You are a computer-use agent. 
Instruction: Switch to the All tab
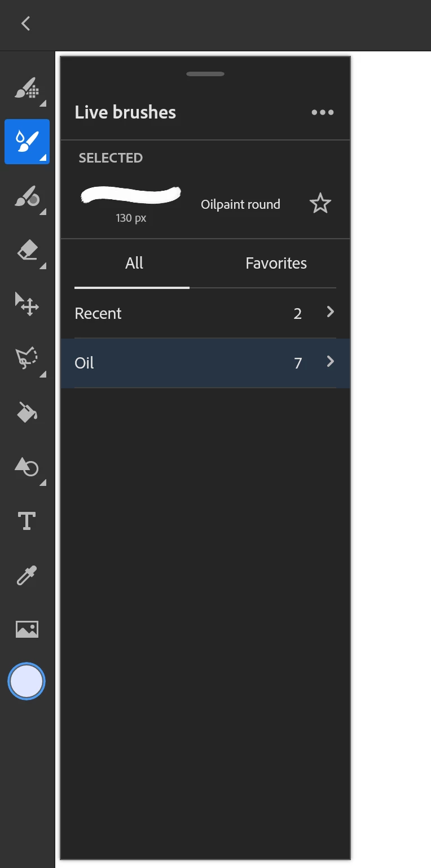tap(134, 263)
